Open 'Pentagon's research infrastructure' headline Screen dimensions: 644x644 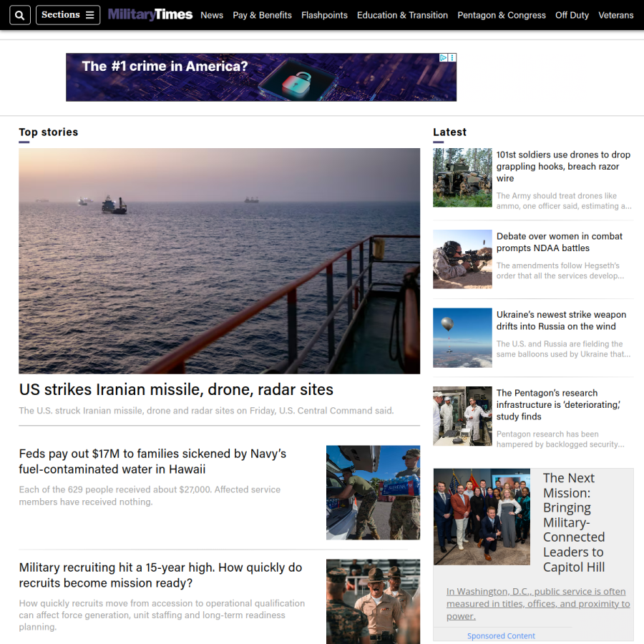click(x=559, y=404)
